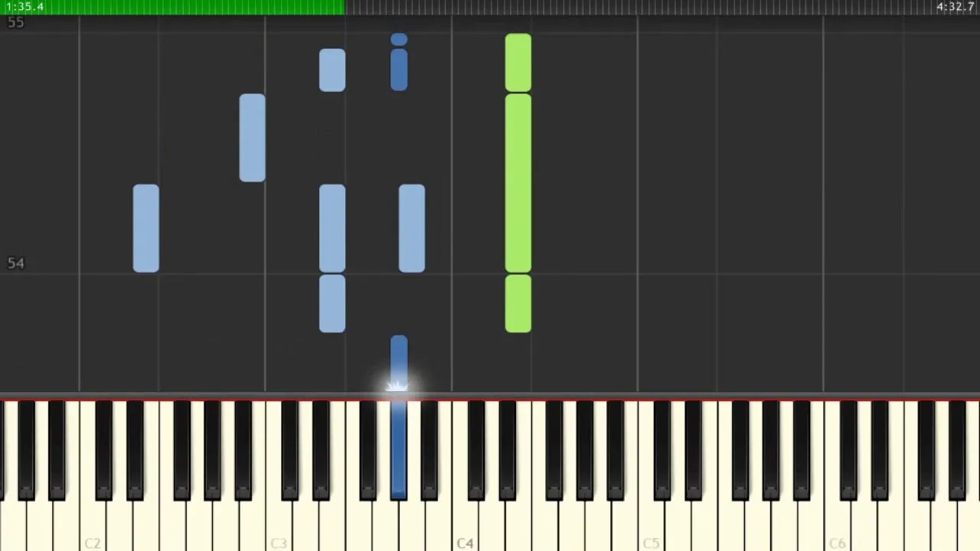The image size is (980, 551).
Task: Select the measure 54 marker
Action: [x=15, y=263]
